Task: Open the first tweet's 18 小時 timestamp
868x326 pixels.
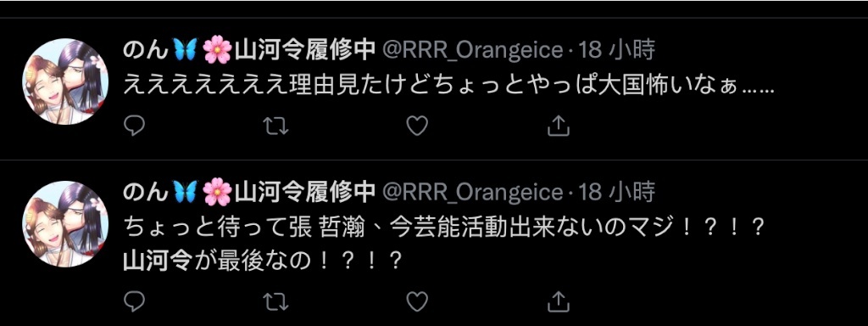Action: click(617, 51)
